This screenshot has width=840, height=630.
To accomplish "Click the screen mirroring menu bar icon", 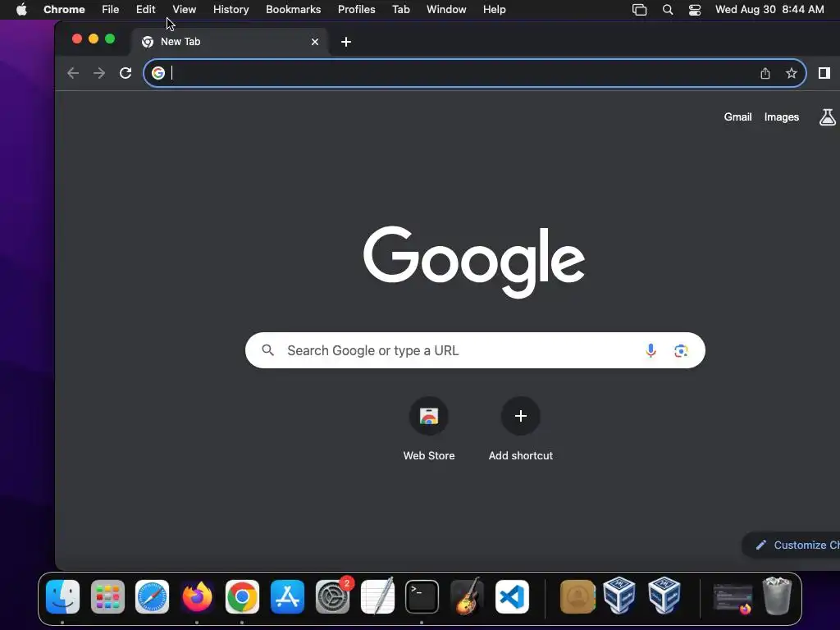I will click(x=639, y=10).
